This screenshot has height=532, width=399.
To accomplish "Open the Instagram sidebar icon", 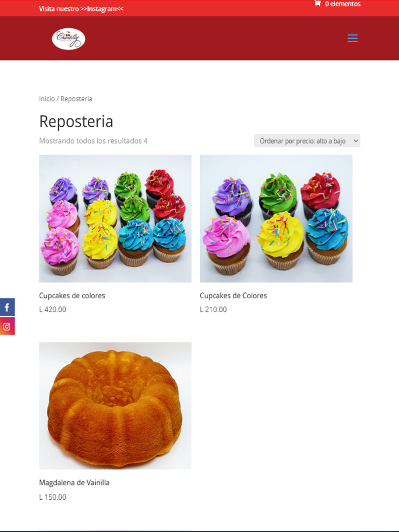I will [x=7, y=326].
